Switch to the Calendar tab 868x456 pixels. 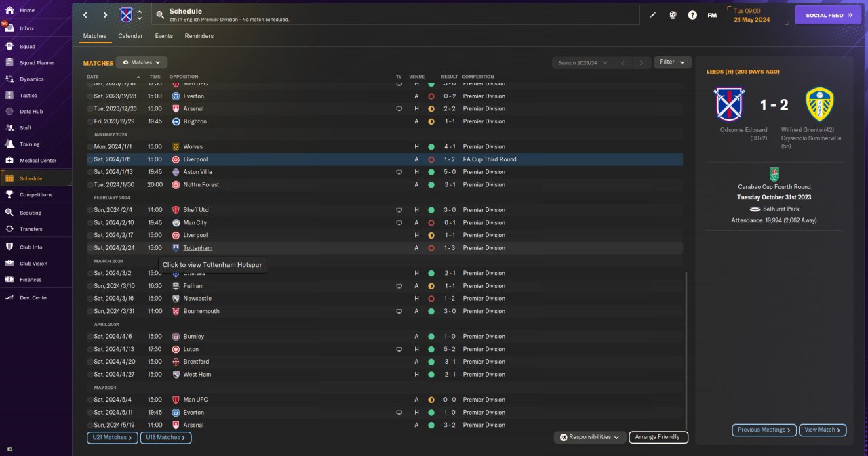click(130, 36)
